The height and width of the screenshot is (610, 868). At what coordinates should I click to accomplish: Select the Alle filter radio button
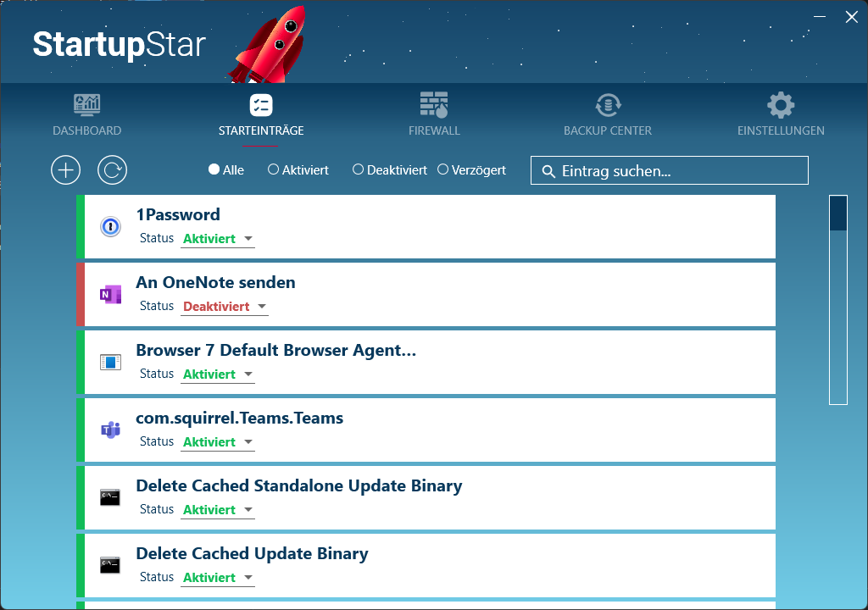tap(214, 170)
